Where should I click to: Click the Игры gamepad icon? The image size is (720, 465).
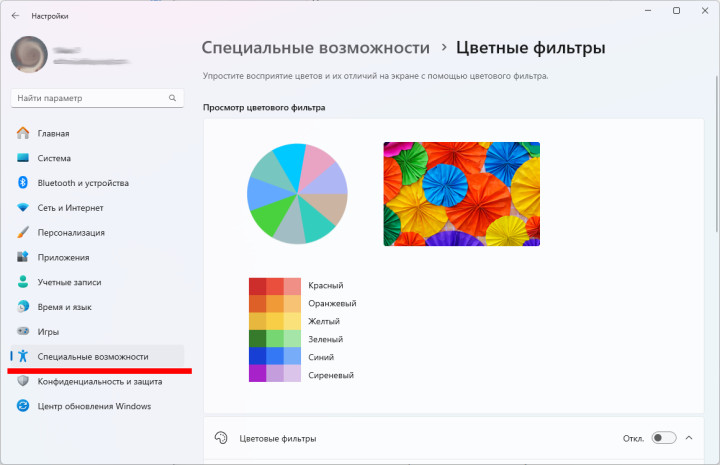(x=23, y=331)
